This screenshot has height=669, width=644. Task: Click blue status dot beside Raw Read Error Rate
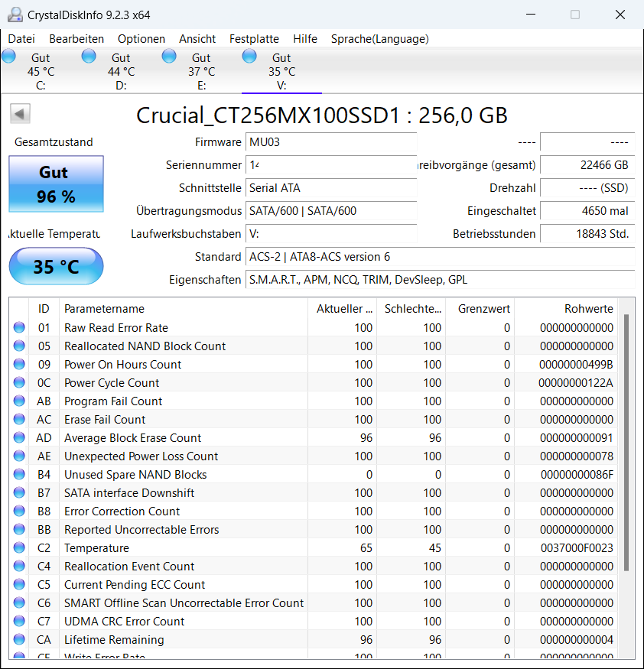(18, 327)
